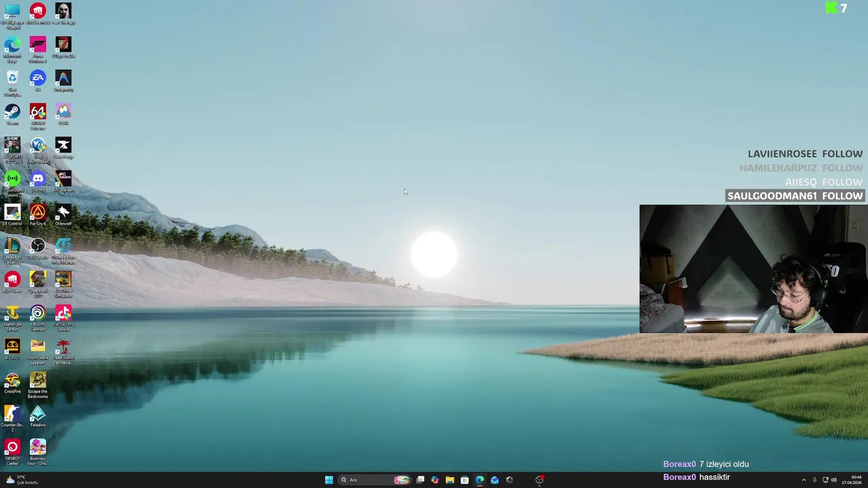
Task: Launch Dead Island Definitive shortcut
Action: [63, 352]
